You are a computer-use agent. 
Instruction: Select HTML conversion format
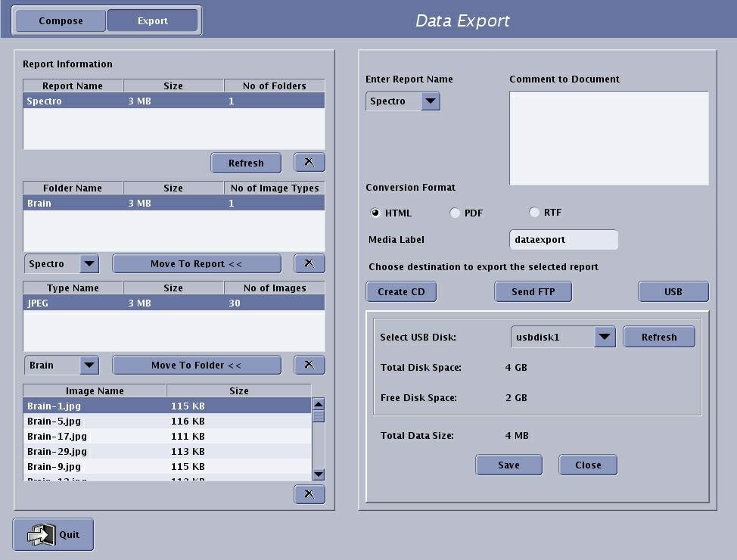tap(375, 213)
